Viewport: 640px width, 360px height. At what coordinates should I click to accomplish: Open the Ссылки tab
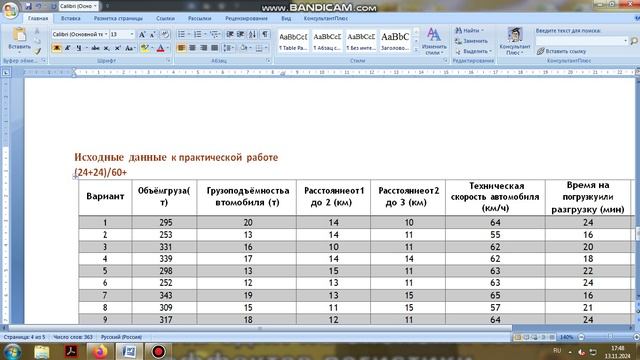pyautogui.click(x=165, y=18)
